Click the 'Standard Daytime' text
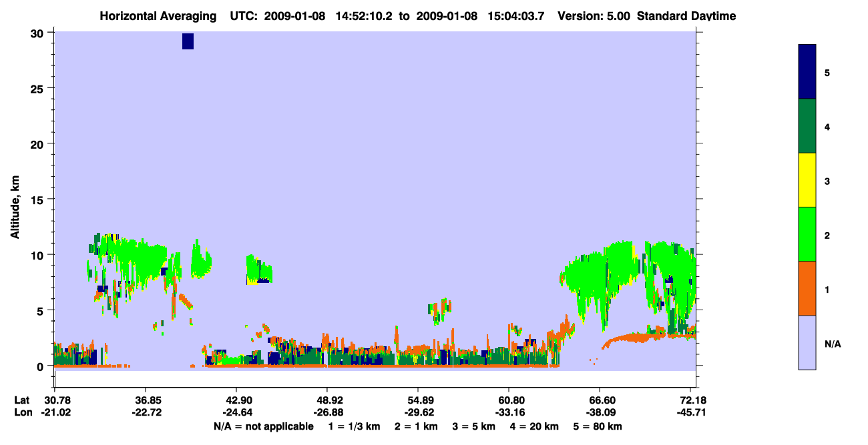The image size is (868, 445). [x=686, y=16]
